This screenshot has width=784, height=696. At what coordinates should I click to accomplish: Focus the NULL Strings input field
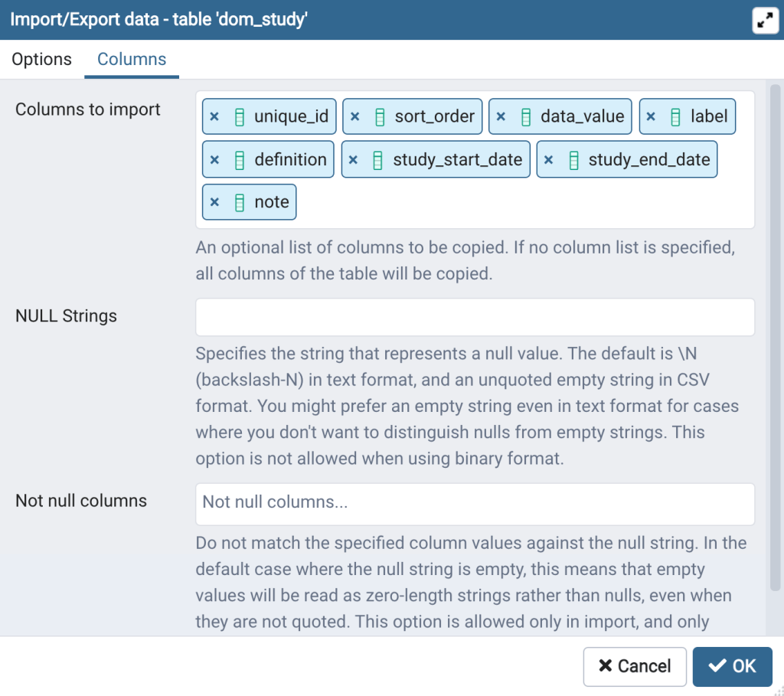pyautogui.click(x=475, y=317)
